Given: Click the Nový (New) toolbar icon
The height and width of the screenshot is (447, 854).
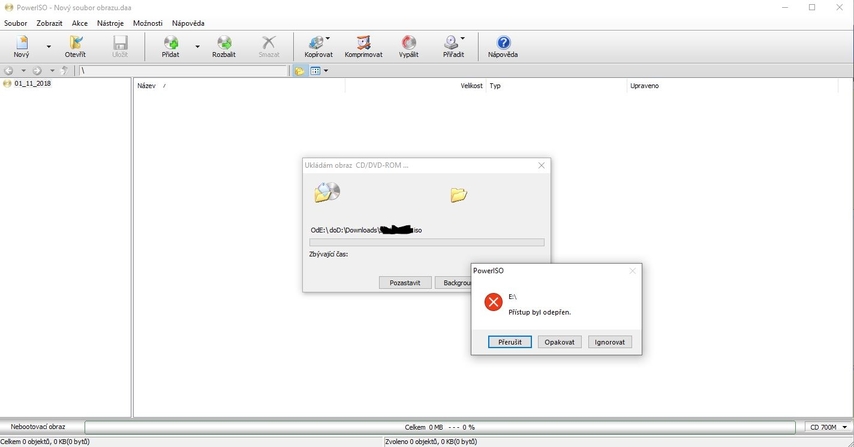Looking at the screenshot, I should tap(21, 46).
